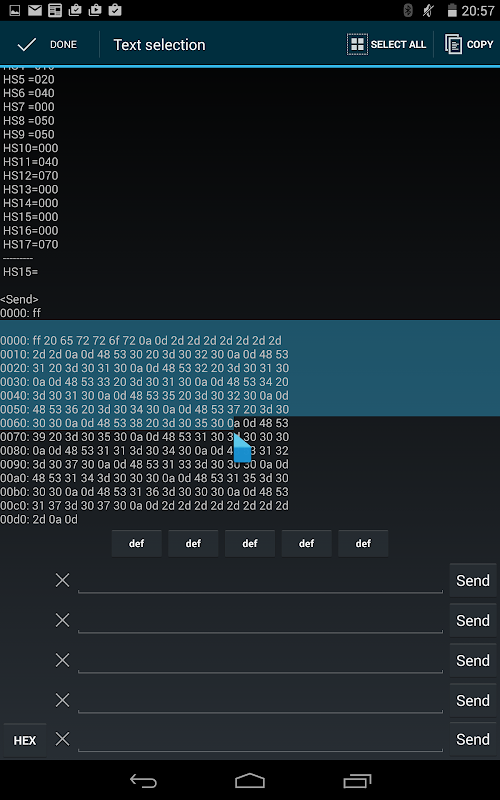Tap the first def macro button
Viewport: 500px width, 800px height.
pos(136,543)
